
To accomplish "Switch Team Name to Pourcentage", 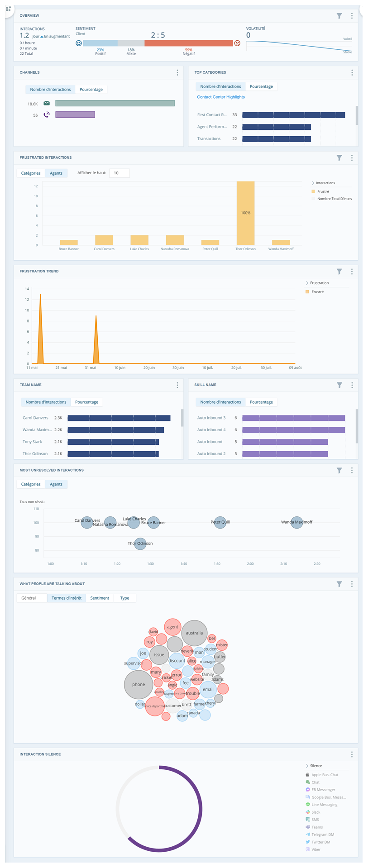I will pyautogui.click(x=86, y=402).
